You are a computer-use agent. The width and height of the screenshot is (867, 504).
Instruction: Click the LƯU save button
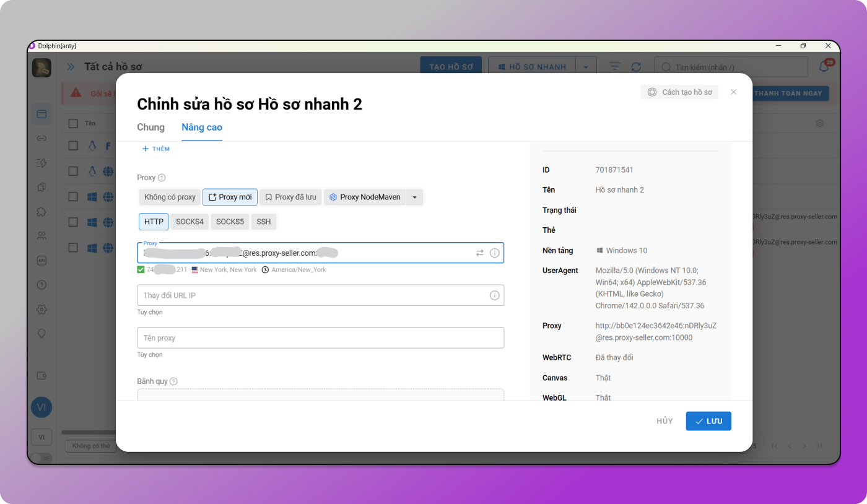point(708,421)
